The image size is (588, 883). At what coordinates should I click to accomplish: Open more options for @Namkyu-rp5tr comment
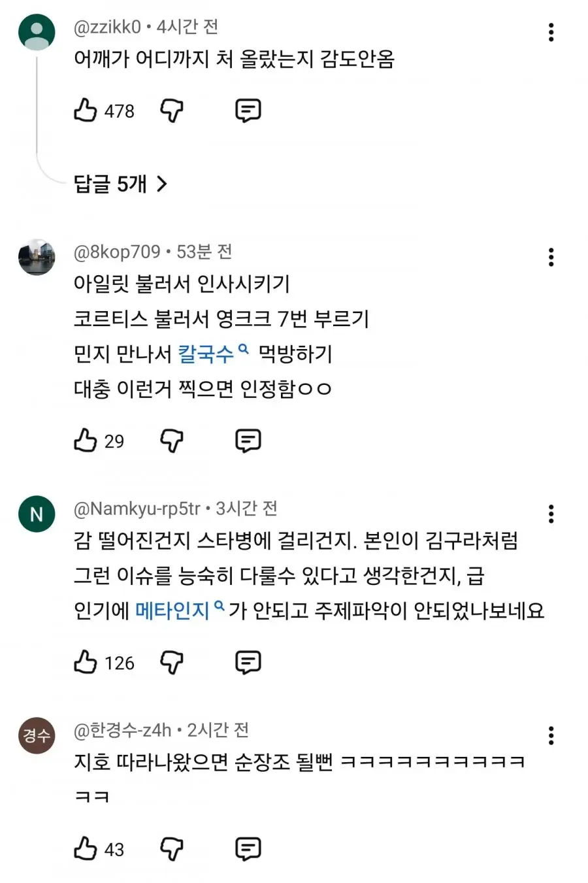(x=551, y=514)
